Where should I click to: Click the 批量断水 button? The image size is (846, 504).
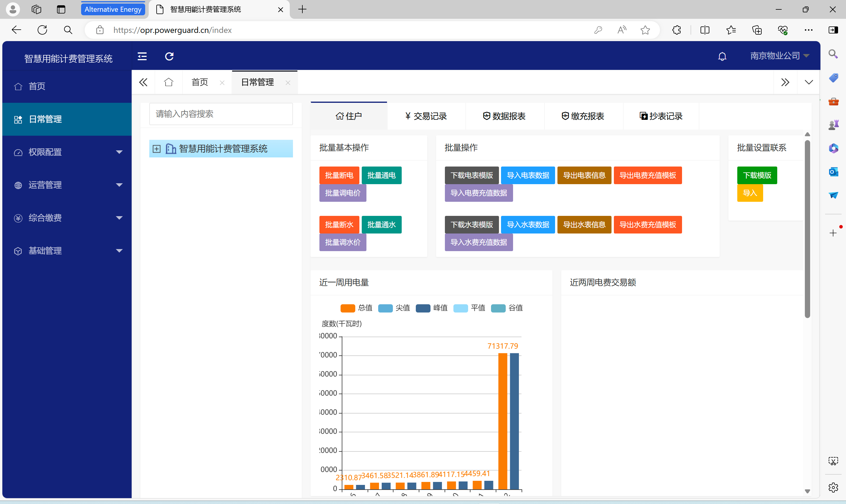click(339, 225)
